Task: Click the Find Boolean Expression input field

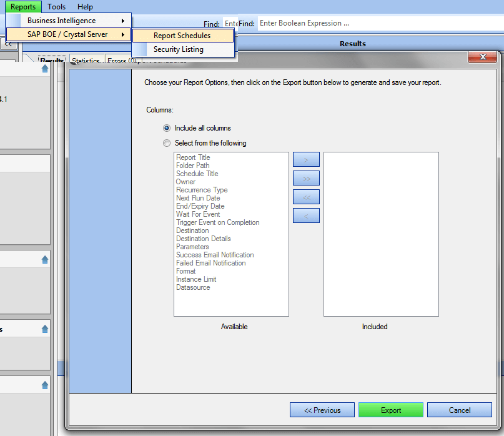Action: (x=375, y=23)
